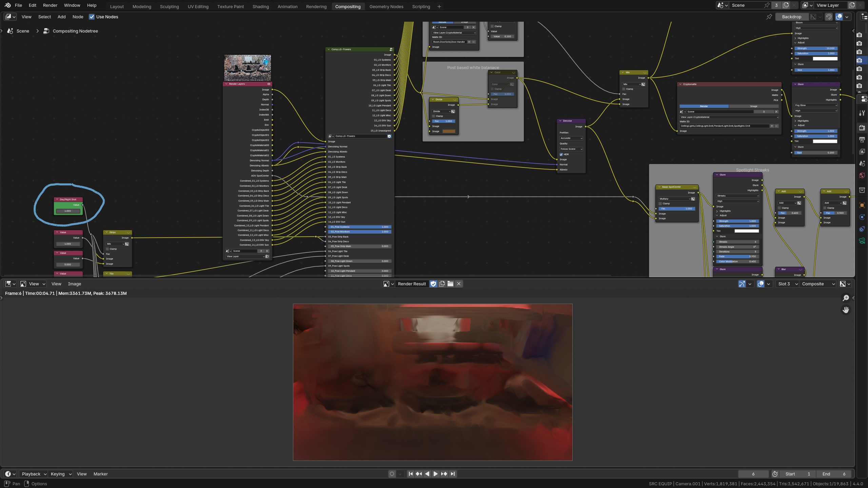Uncheck the Use Nodes checkbox

point(92,17)
